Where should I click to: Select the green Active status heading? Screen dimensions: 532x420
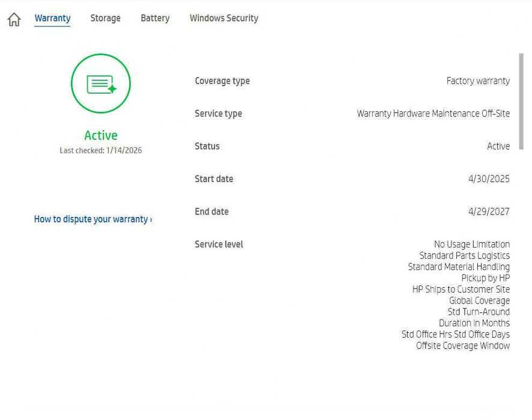click(x=101, y=135)
